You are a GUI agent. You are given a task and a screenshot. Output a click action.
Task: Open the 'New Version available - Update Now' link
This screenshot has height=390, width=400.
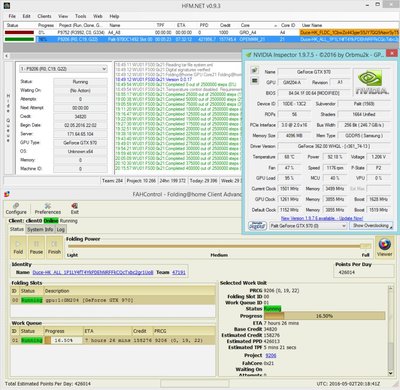click(x=322, y=218)
